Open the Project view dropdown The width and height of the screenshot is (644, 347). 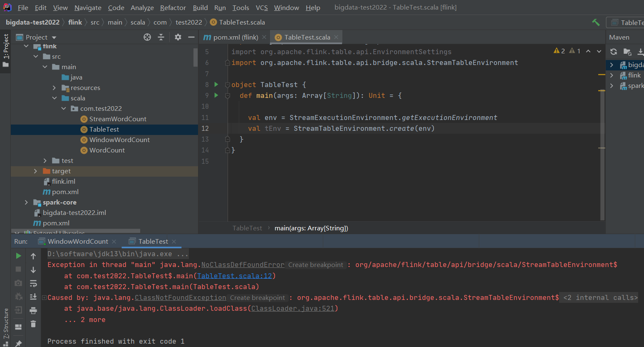tap(54, 37)
